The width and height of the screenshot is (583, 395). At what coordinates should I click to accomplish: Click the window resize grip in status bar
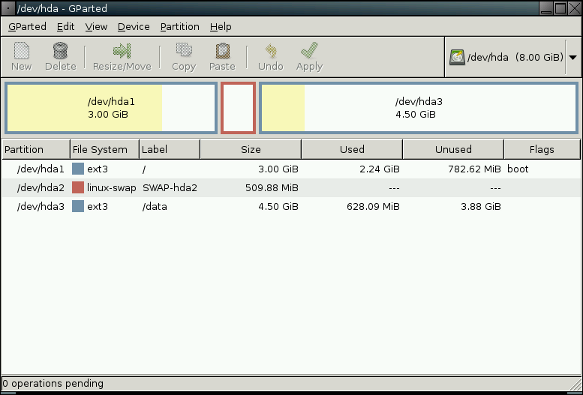[575, 384]
